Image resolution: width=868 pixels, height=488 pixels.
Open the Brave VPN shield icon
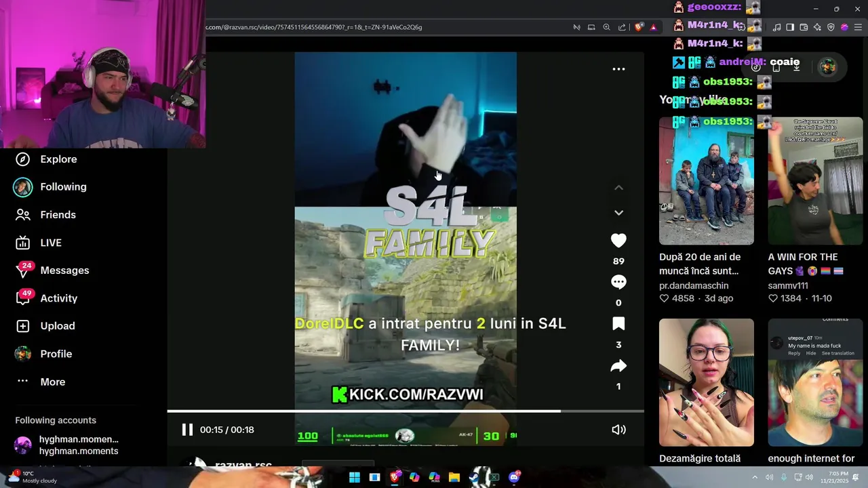831,27
